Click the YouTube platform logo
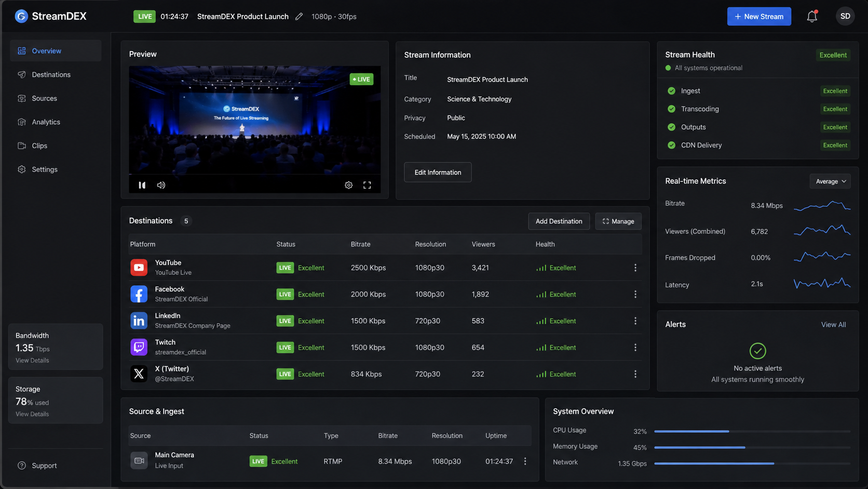 [139, 268]
